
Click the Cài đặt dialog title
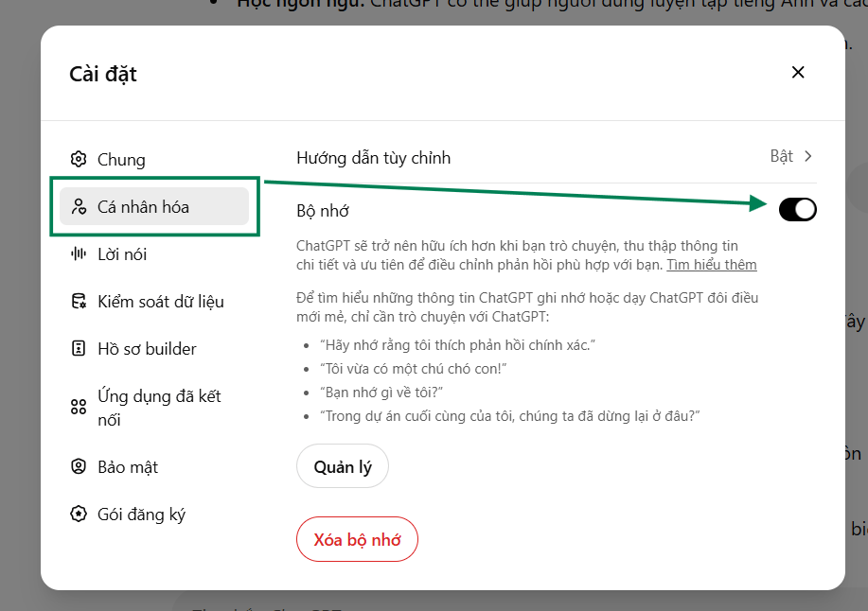coord(103,74)
